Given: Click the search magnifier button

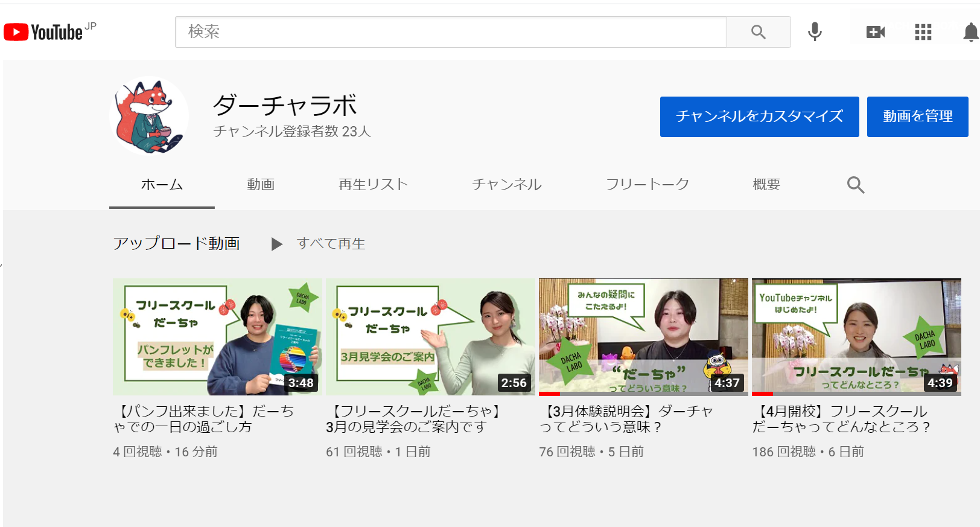Looking at the screenshot, I should click(758, 32).
